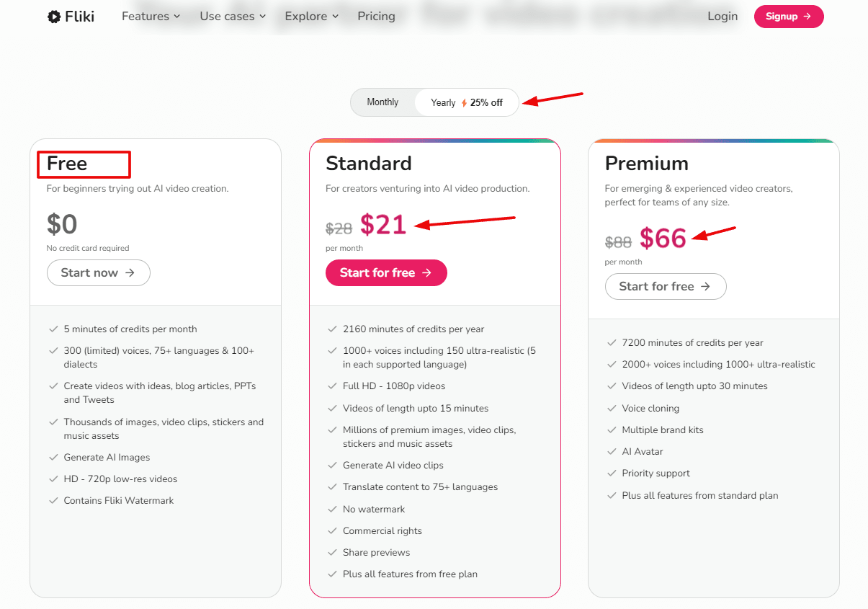Expand the Explore dropdown
The width and height of the screenshot is (868, 609).
tap(310, 16)
